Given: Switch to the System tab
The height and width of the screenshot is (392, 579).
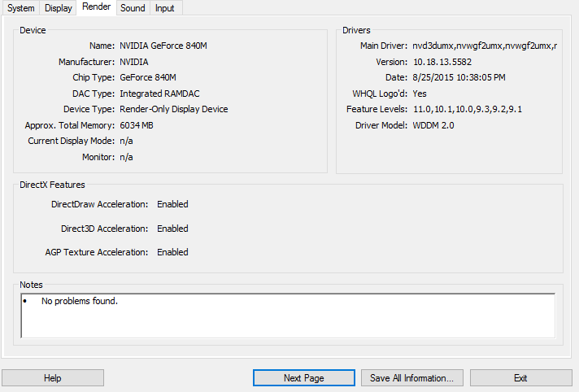Looking at the screenshot, I should click(x=20, y=8).
